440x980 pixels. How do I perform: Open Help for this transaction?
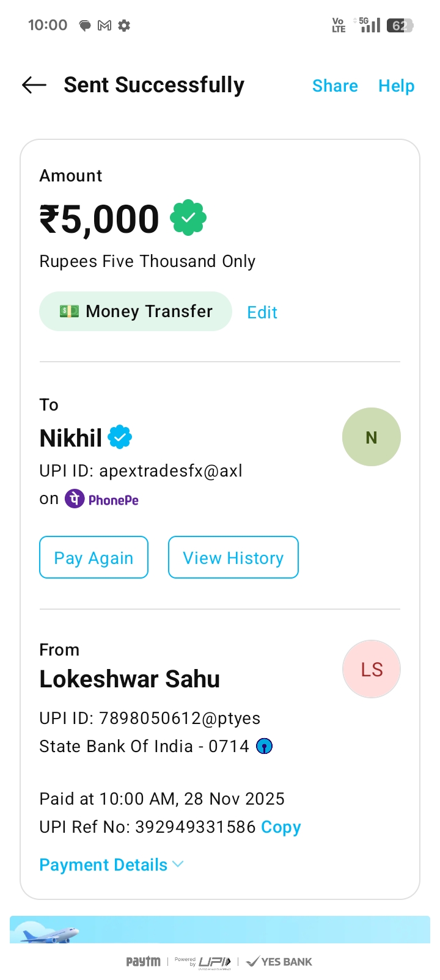click(396, 86)
